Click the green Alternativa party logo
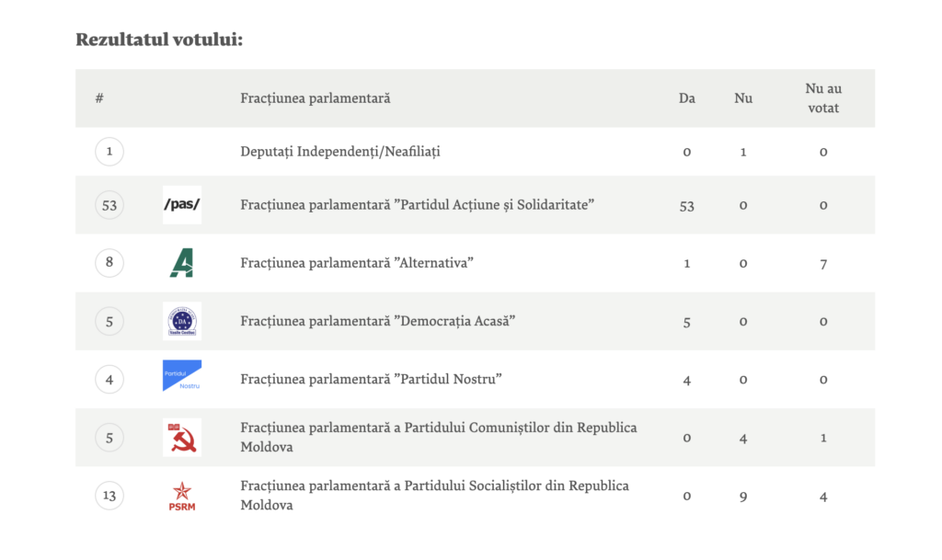 point(181,263)
